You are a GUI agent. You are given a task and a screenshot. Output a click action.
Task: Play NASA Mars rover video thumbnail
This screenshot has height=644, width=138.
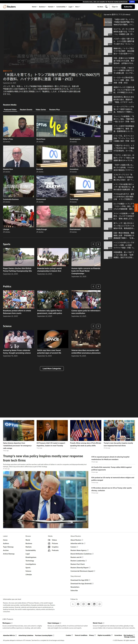[x=53, y=339]
